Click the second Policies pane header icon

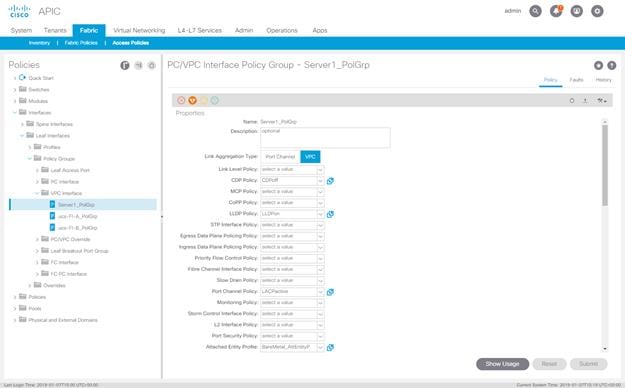(138, 65)
